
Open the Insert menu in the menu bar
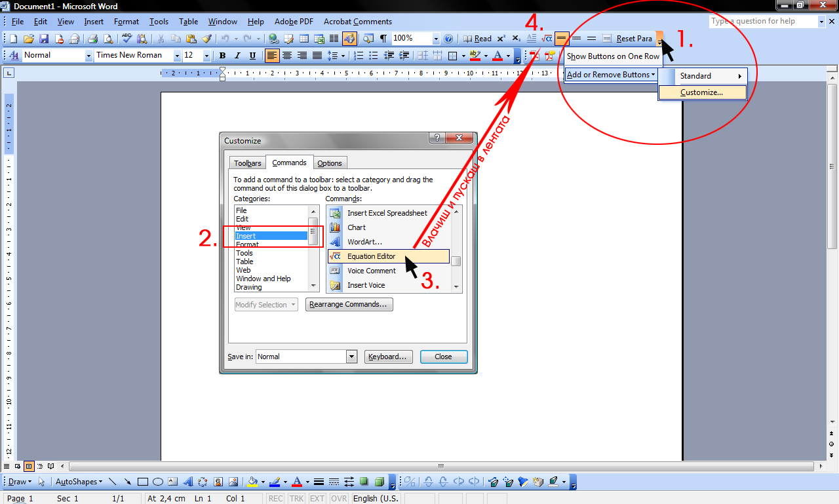click(x=94, y=22)
